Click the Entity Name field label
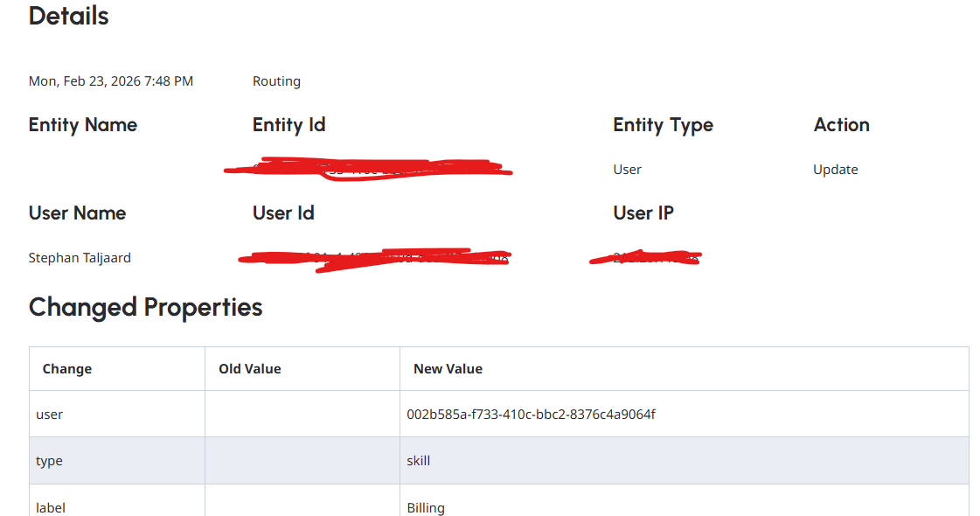Viewport: 980px width, 516px height. (83, 125)
